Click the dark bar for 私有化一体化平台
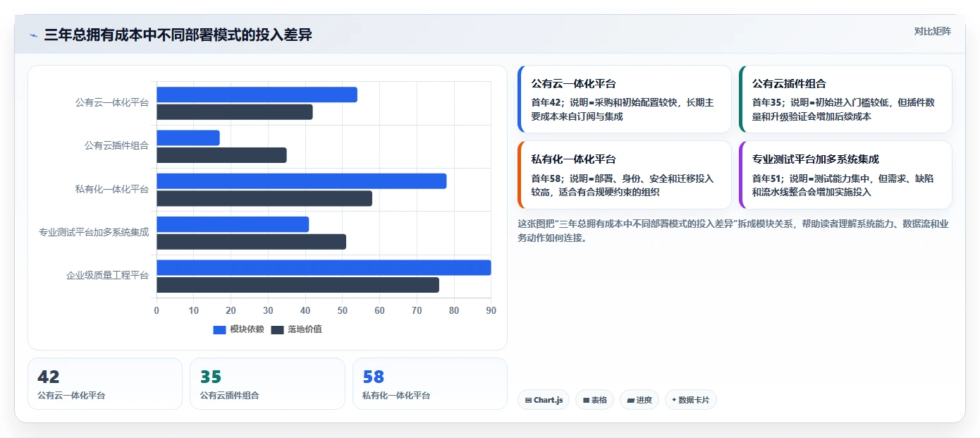The image size is (980, 438). [x=264, y=198]
